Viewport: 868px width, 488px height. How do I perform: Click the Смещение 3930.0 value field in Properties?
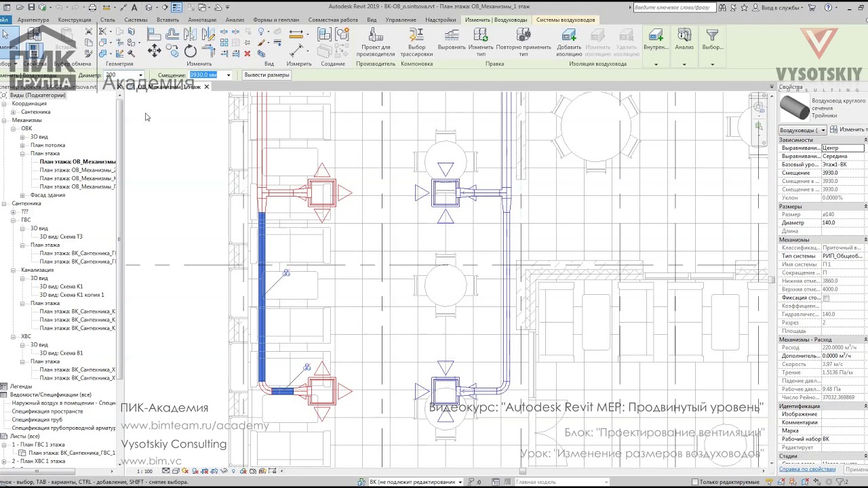click(844, 173)
